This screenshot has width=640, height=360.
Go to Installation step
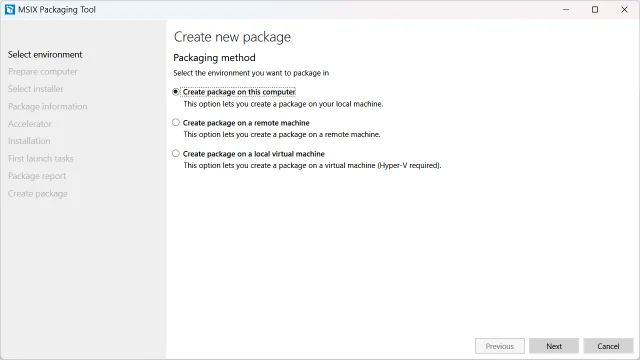tap(29, 141)
